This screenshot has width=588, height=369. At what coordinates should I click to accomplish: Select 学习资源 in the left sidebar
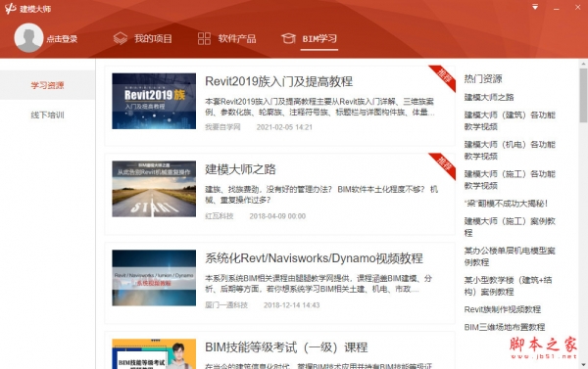tap(47, 85)
